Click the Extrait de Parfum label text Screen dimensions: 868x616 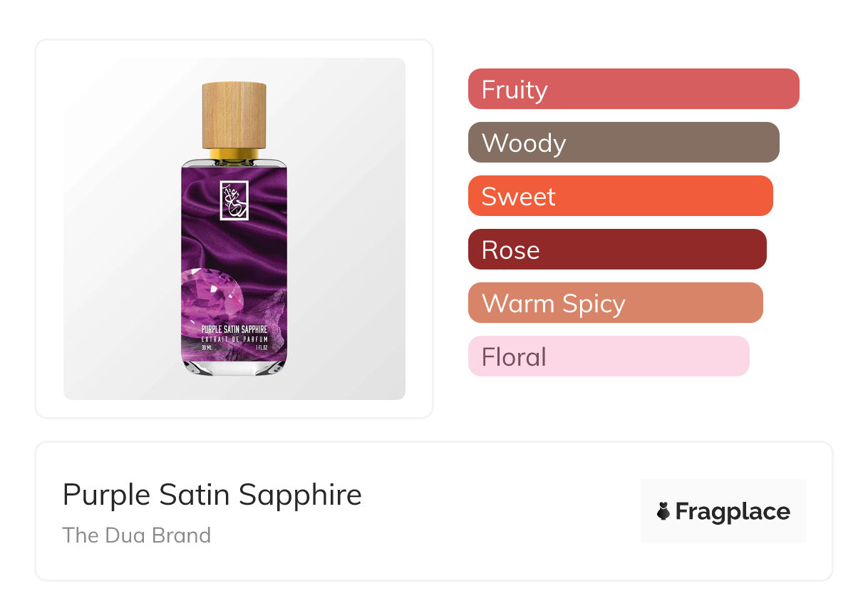tap(234, 339)
